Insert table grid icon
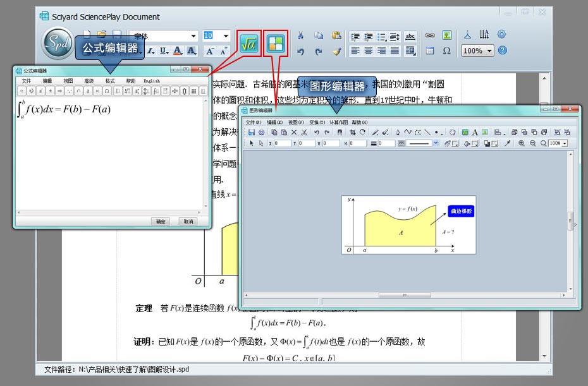Viewport: 588px width, 386px height. [x=430, y=51]
